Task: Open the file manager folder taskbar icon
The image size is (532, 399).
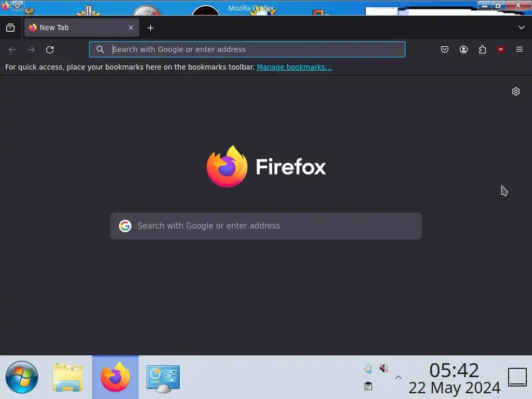Action: [x=68, y=377]
